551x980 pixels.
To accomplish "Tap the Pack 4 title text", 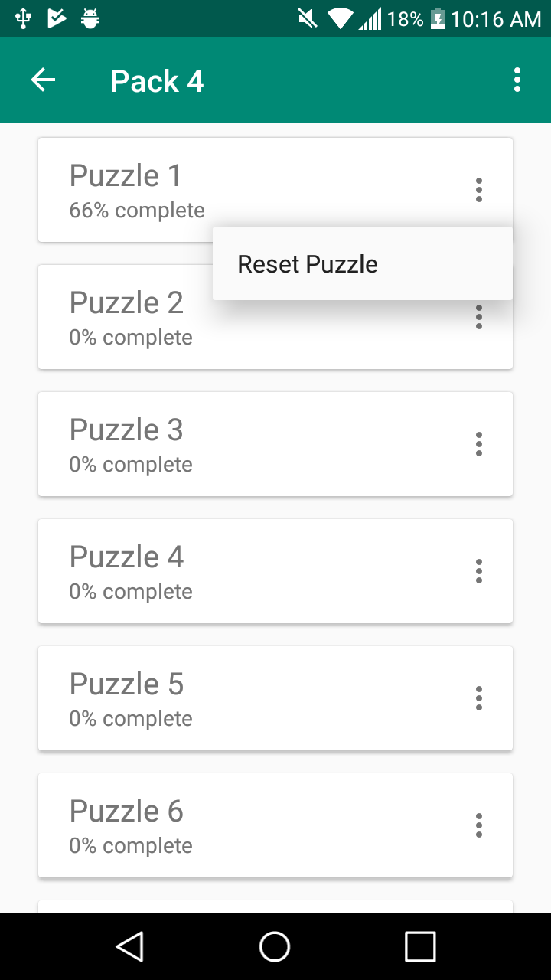I will (x=157, y=81).
